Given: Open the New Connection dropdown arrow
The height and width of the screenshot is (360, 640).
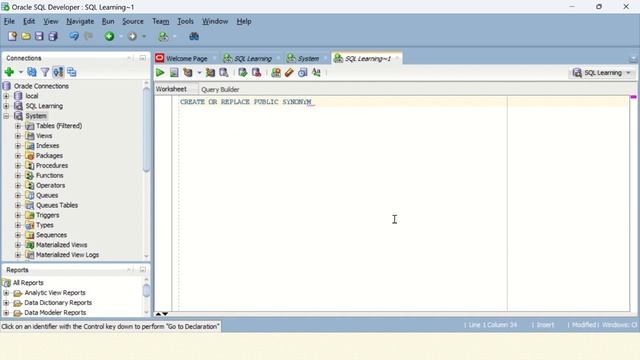Looking at the screenshot, I should pos(21,72).
